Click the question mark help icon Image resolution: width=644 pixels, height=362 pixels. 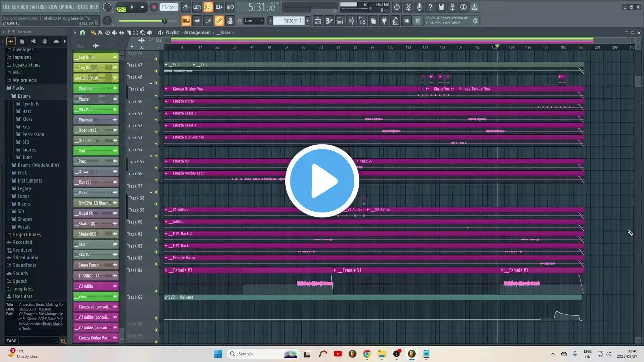pos(430,7)
